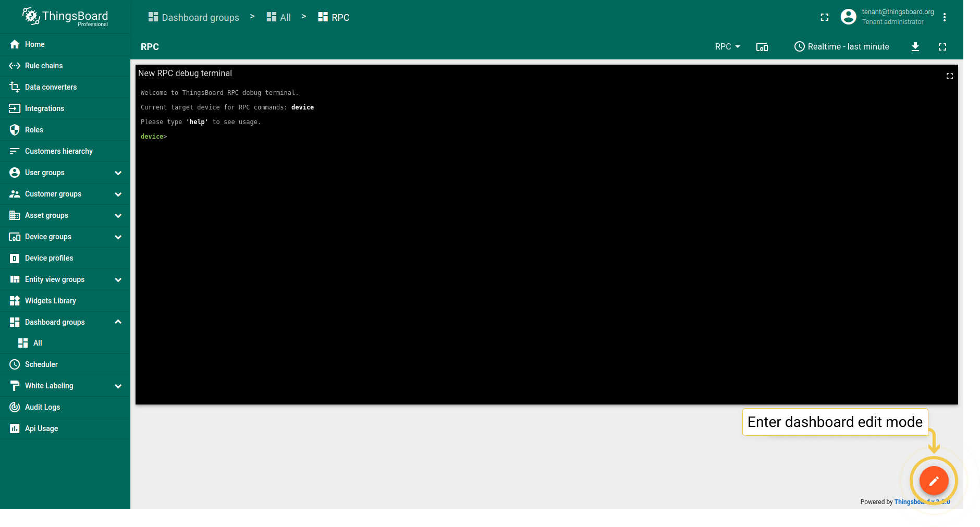
Task: Navigate to Dashboard groups breadcrumb
Action: tap(194, 17)
